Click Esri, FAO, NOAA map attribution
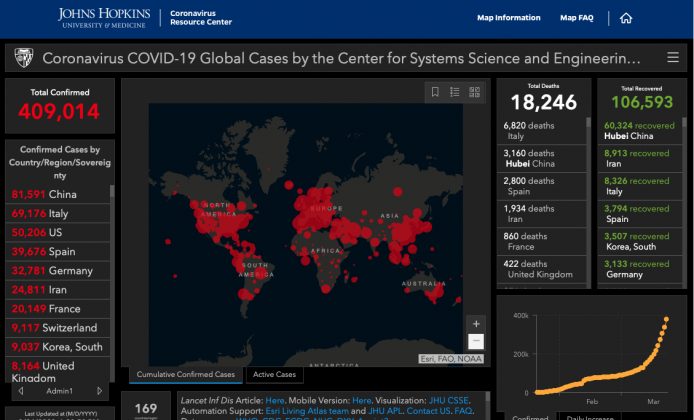The height and width of the screenshot is (420, 694). (x=451, y=359)
